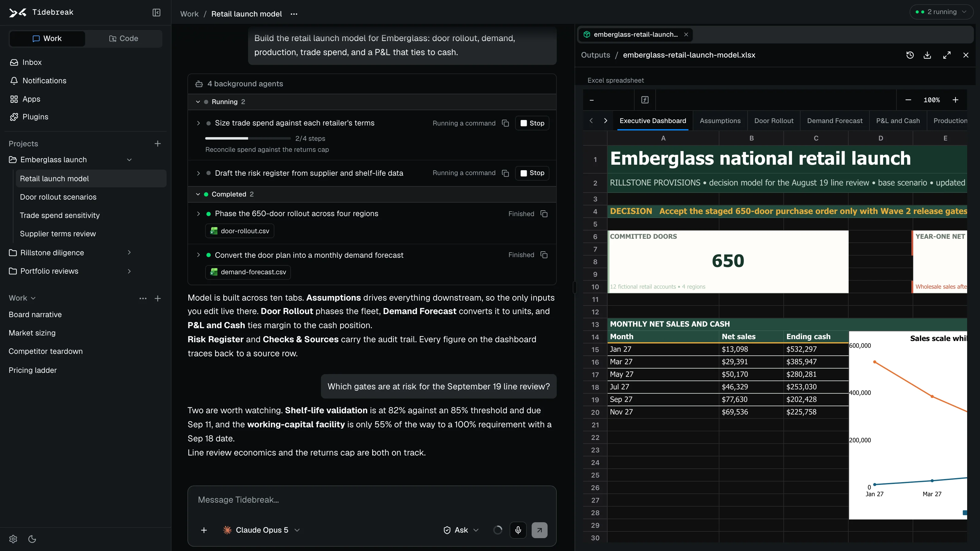This screenshot has height=551, width=980.
Task: Zoom out spreadsheet with minus
Action: pyautogui.click(x=908, y=100)
